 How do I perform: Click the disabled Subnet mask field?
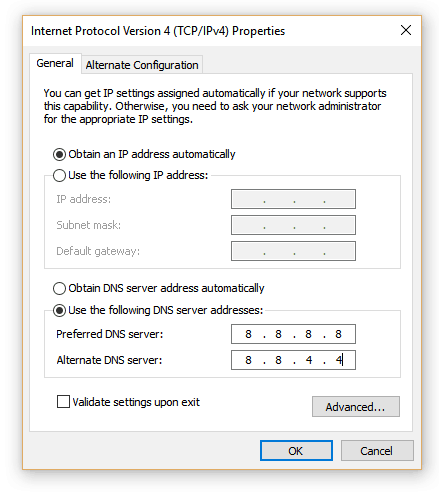click(x=293, y=225)
